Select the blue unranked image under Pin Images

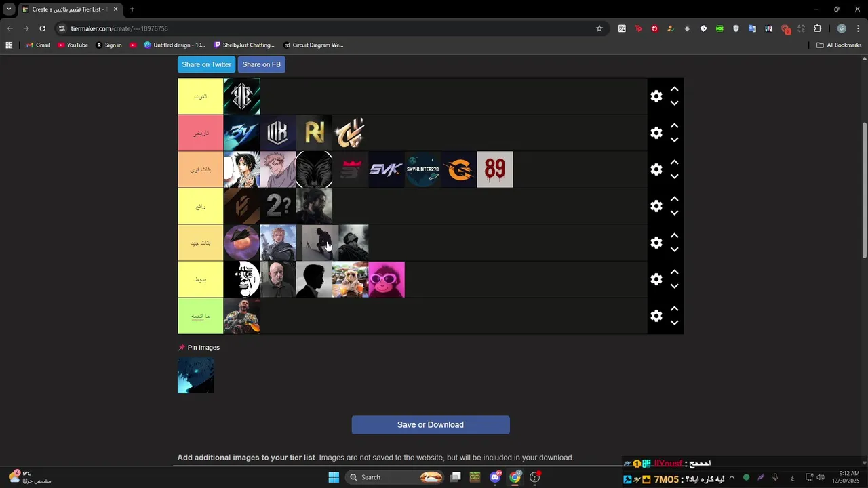pyautogui.click(x=196, y=375)
